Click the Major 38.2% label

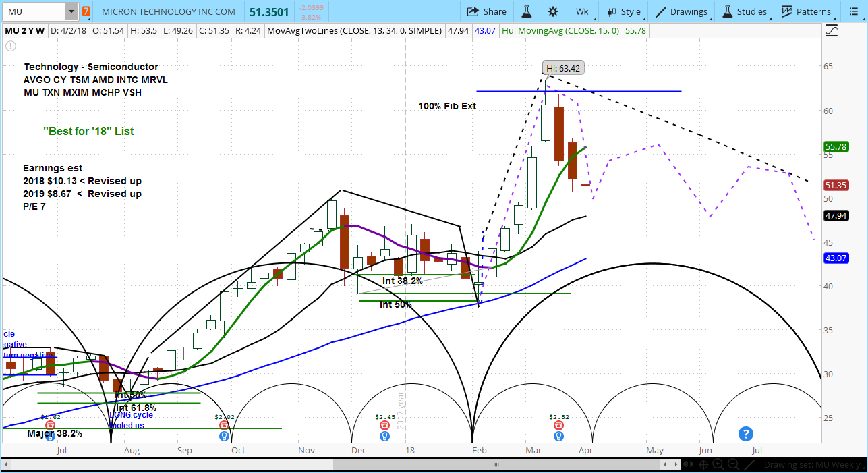(x=54, y=433)
